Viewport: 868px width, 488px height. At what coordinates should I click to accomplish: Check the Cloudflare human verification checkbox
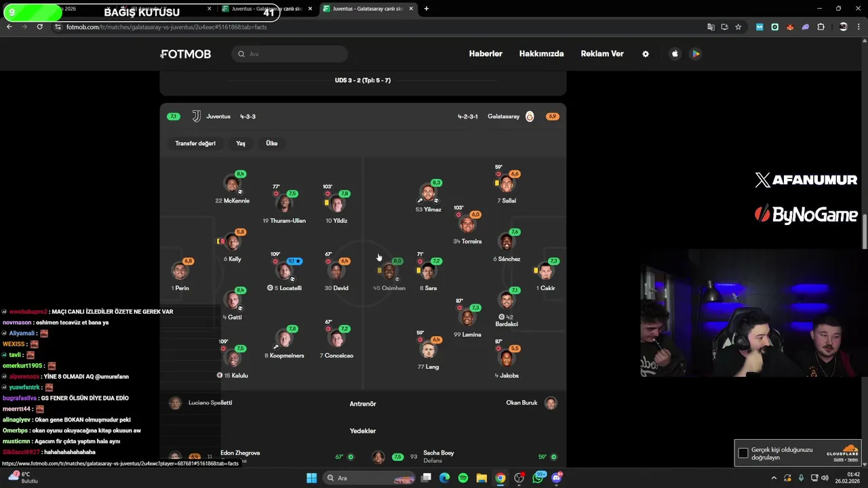click(743, 453)
